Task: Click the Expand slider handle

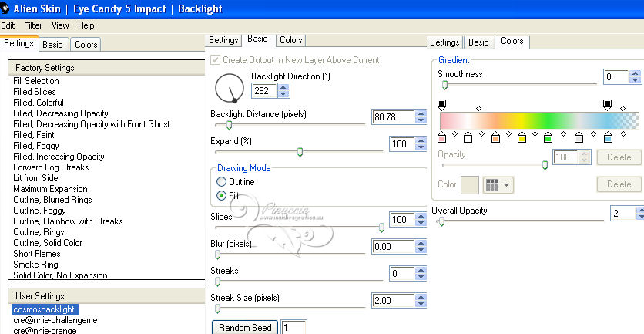Action: 300,152
